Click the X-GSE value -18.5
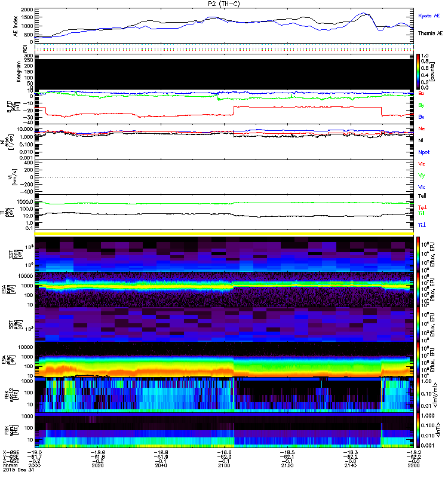This screenshot has width=448, height=478. pos(287,452)
